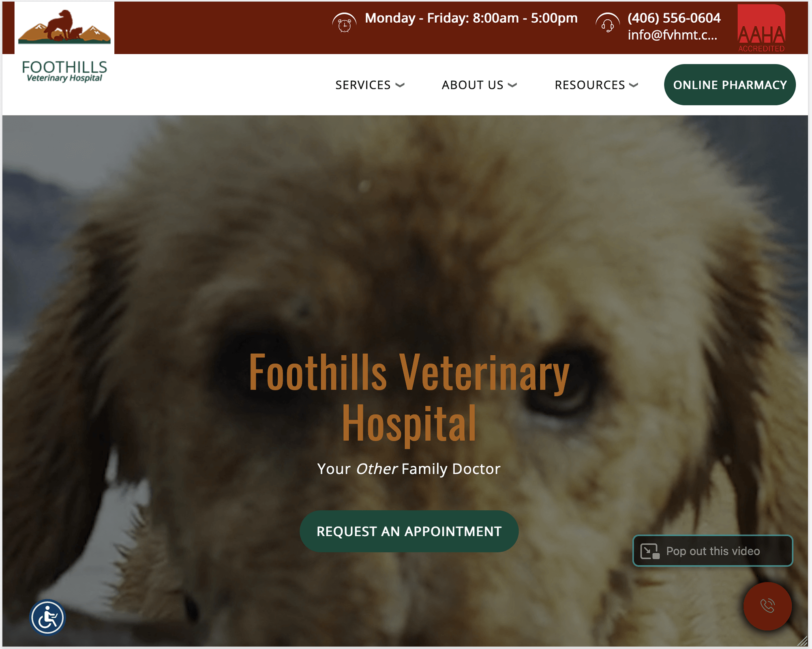The height and width of the screenshot is (649, 812).
Task: Click the Foothills dog mountain logo
Action: coord(64,27)
